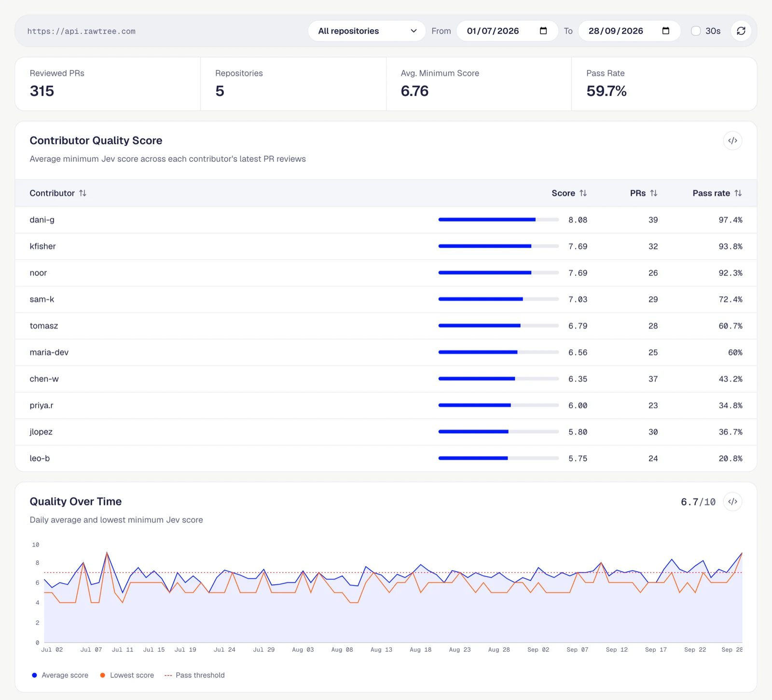Sort by Contributor column arrows
The width and height of the screenshot is (772, 700).
(83, 193)
